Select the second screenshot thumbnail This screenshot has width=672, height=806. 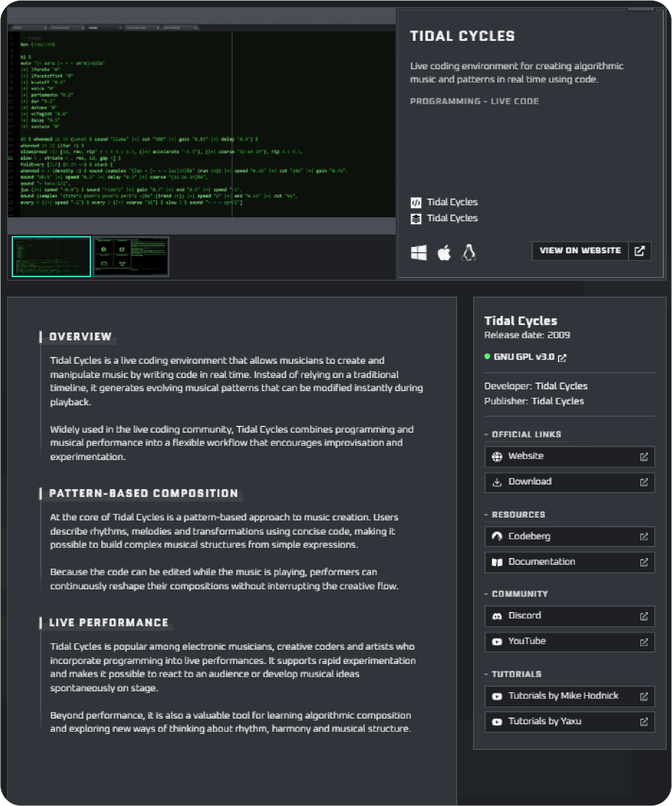point(131,256)
